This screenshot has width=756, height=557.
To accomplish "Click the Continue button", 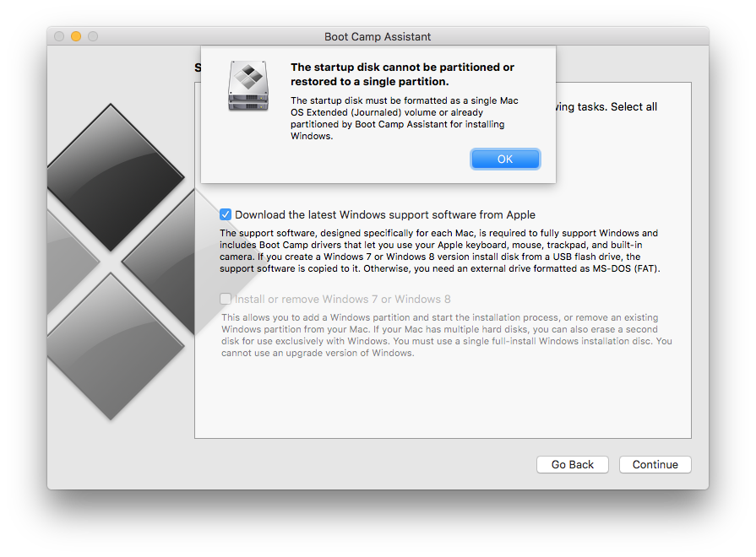I will pos(655,464).
